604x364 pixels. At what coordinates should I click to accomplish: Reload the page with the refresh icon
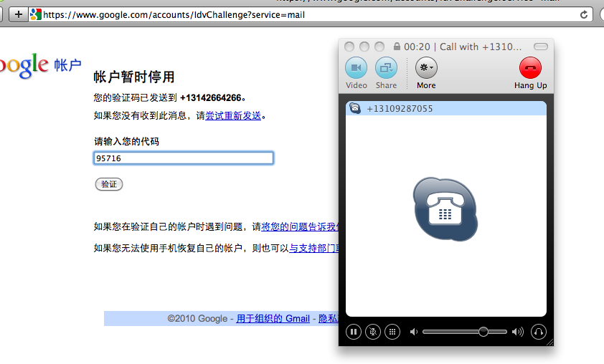click(584, 14)
